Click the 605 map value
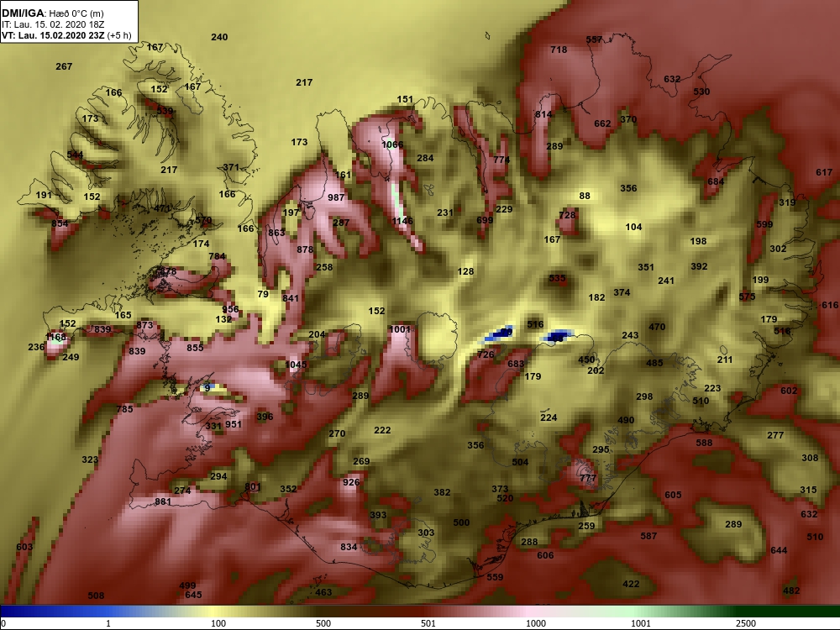 673,495
